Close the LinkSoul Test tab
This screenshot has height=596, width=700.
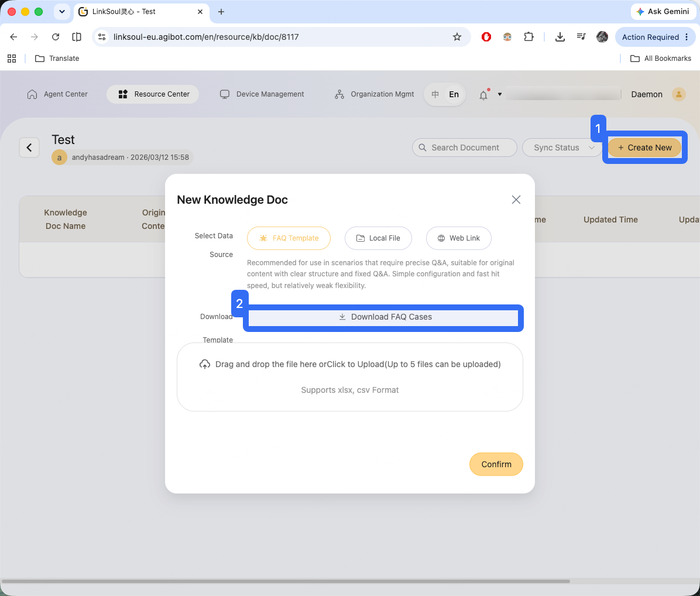click(200, 12)
